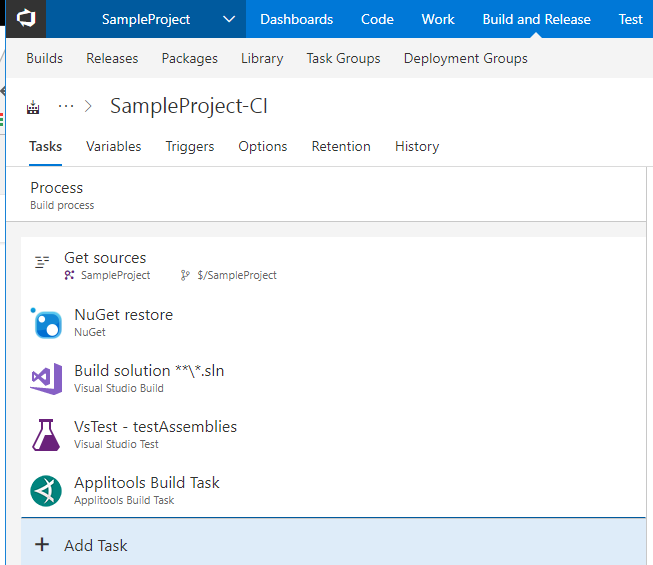Switch to the Variables tab
This screenshot has width=653, height=565.
pos(113,146)
